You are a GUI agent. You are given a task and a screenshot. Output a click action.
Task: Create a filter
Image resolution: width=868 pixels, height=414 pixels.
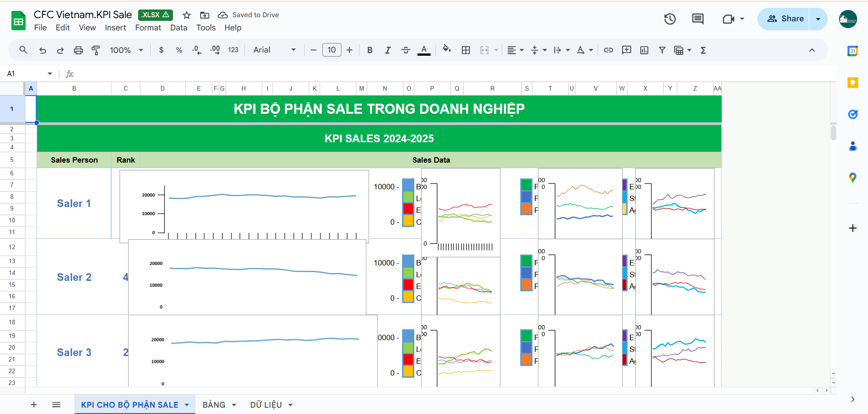pos(662,50)
